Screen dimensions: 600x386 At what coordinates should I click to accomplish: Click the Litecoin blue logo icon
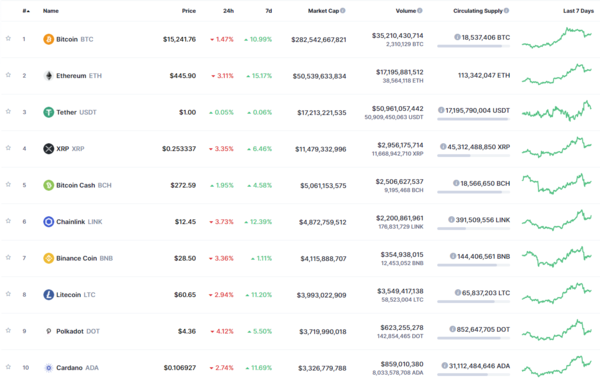point(49,295)
